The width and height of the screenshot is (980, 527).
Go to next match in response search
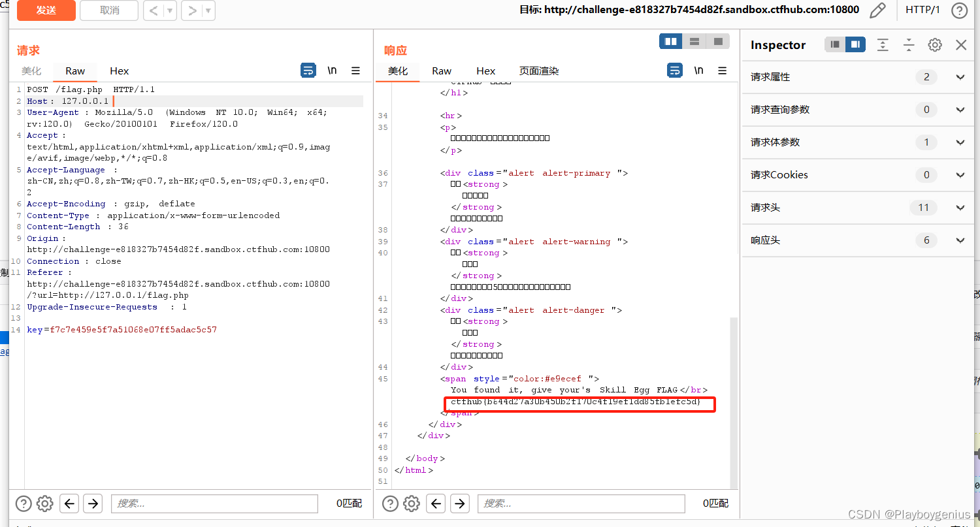tap(460, 503)
